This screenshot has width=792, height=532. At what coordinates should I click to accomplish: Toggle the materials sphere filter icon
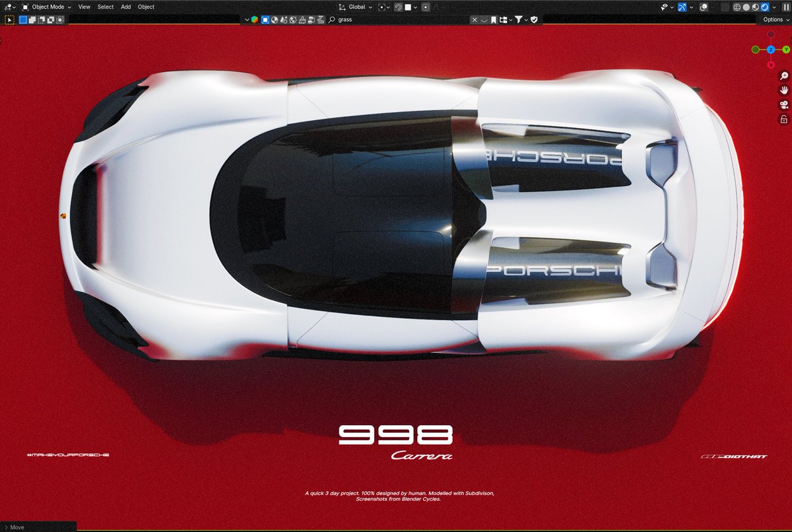tap(274, 20)
